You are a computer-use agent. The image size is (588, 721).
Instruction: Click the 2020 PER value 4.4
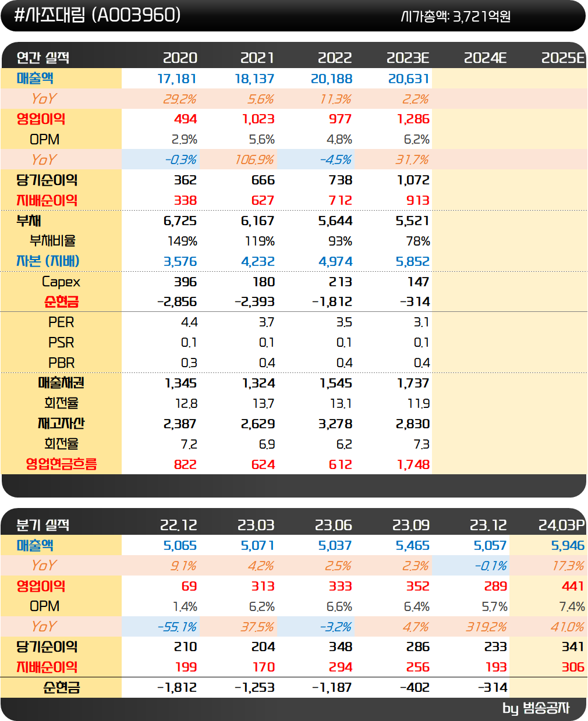[x=189, y=322]
